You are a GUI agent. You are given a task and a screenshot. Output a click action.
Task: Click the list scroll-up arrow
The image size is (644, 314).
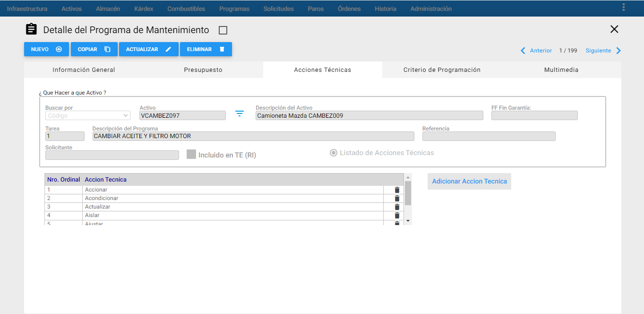pyautogui.click(x=408, y=177)
